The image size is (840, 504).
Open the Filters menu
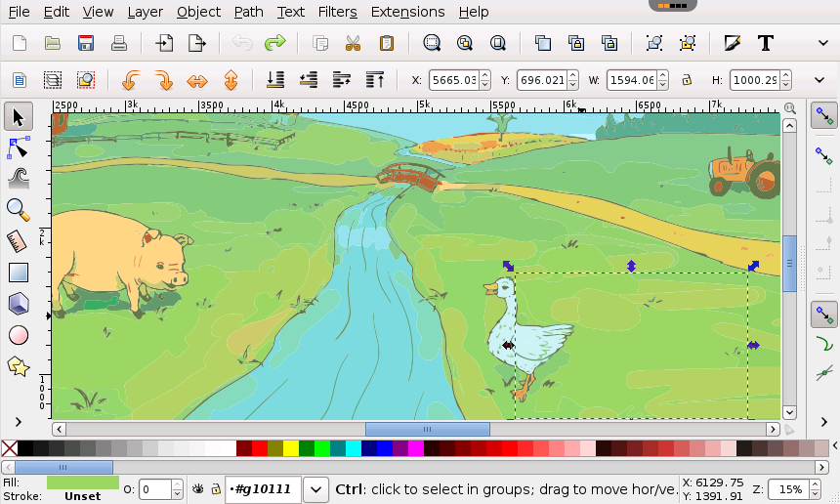click(337, 12)
